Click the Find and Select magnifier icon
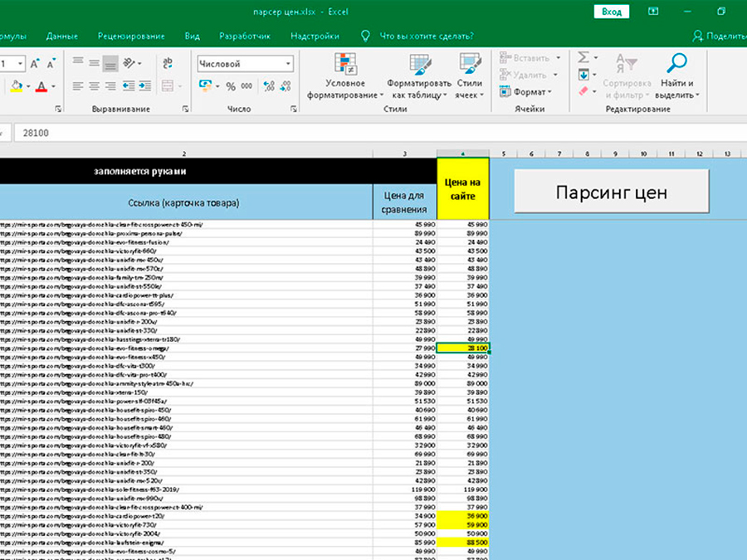This screenshot has width=747, height=560. 677,64
